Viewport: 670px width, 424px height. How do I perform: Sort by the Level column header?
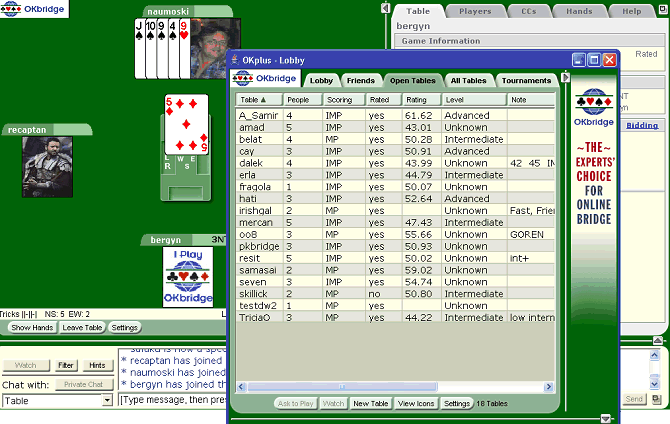click(x=473, y=100)
